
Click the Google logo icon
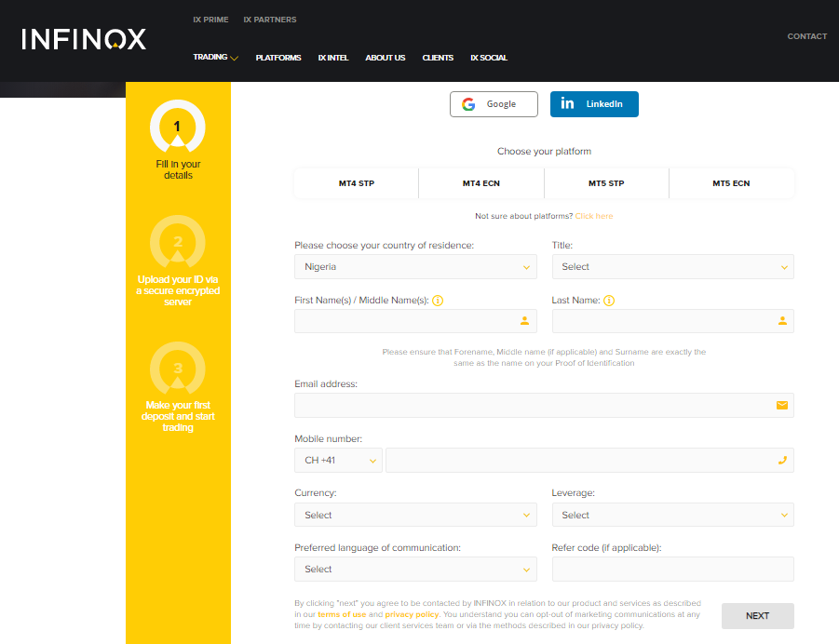click(x=468, y=104)
